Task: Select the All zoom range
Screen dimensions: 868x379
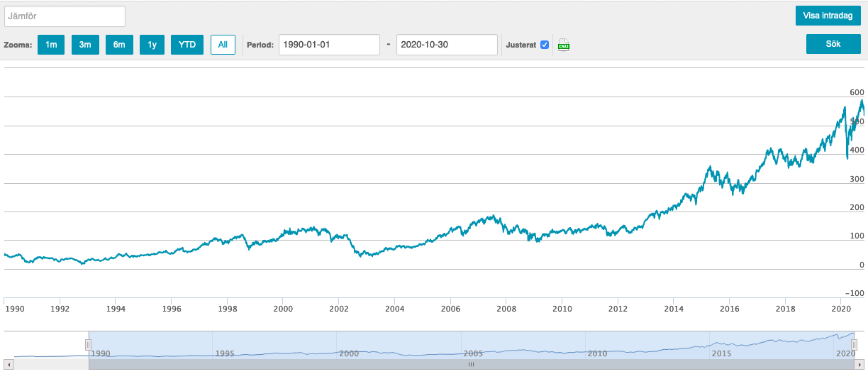Action: [x=223, y=45]
